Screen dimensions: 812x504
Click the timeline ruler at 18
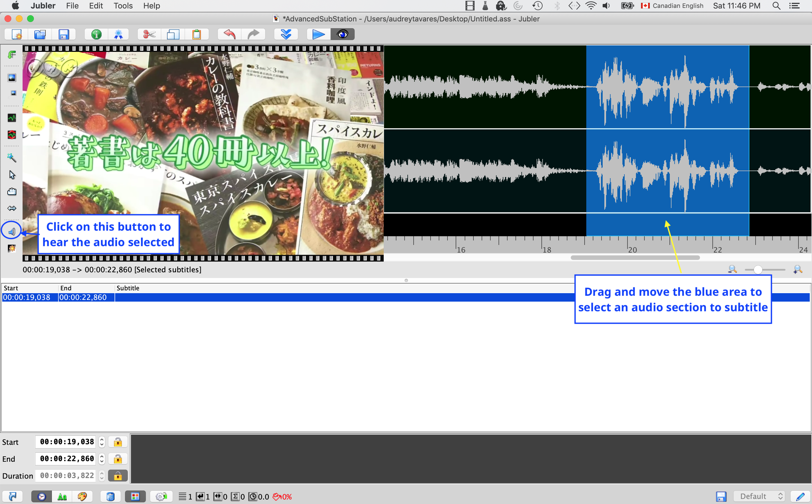547,250
